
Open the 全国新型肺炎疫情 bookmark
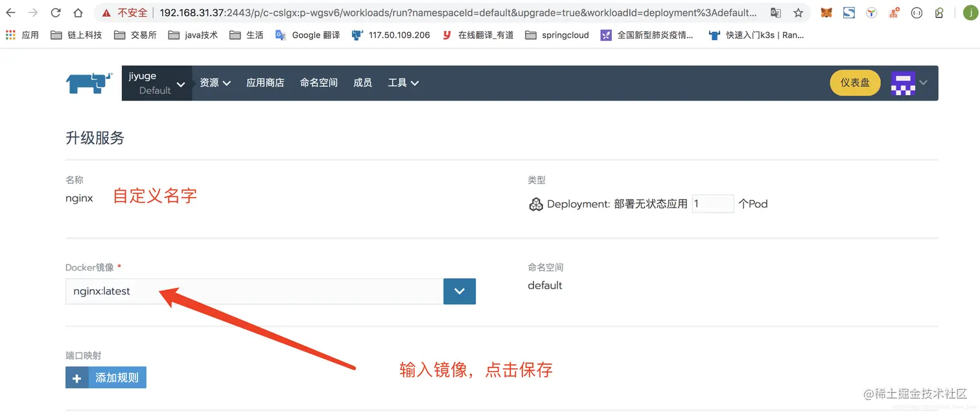pyautogui.click(x=647, y=35)
